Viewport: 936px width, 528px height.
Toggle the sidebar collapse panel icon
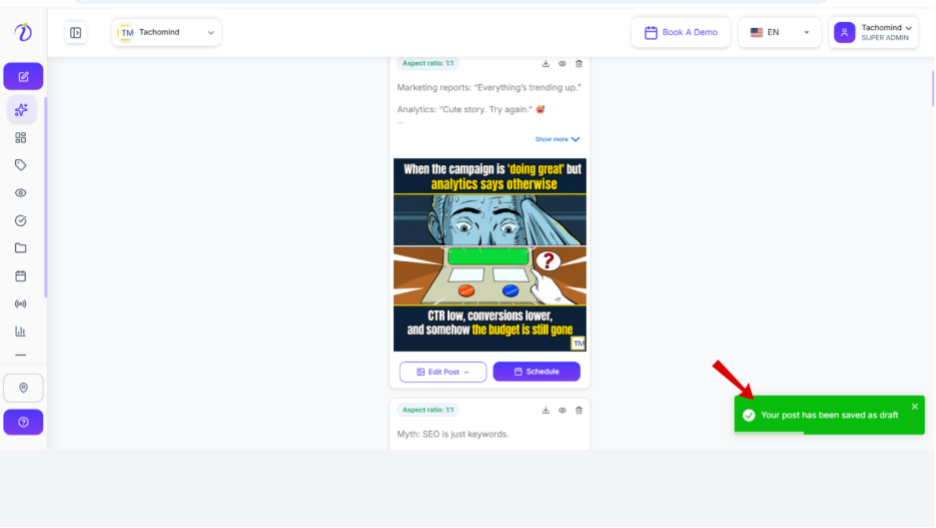76,33
